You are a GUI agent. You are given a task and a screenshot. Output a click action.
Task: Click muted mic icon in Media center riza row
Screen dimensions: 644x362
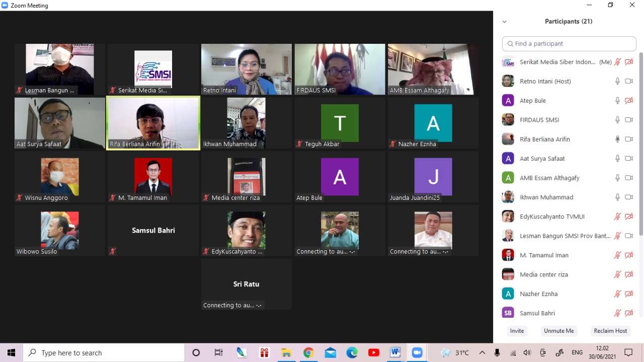coord(617,274)
